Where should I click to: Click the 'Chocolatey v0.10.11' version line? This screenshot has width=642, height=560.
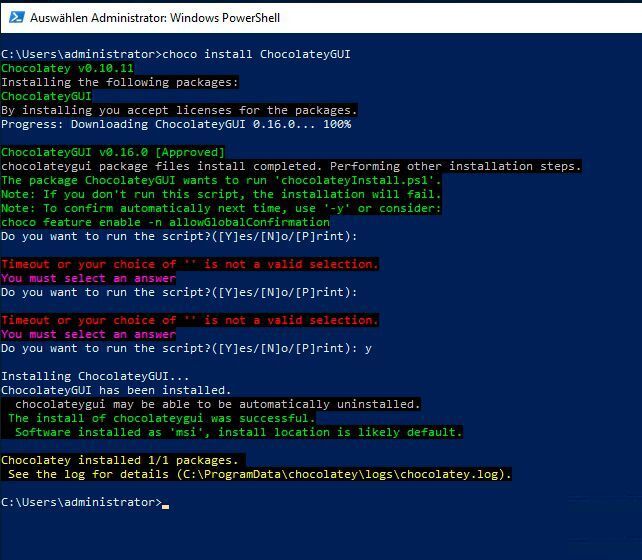coord(67,68)
